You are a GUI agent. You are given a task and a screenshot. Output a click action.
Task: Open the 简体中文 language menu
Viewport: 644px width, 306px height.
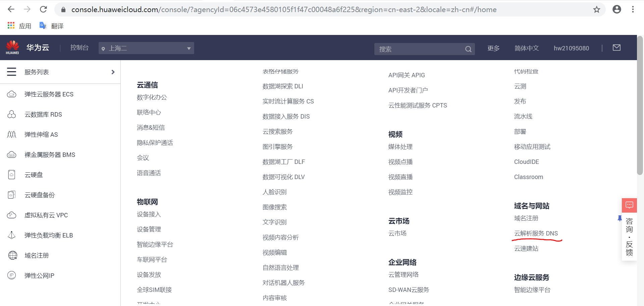pyautogui.click(x=527, y=48)
